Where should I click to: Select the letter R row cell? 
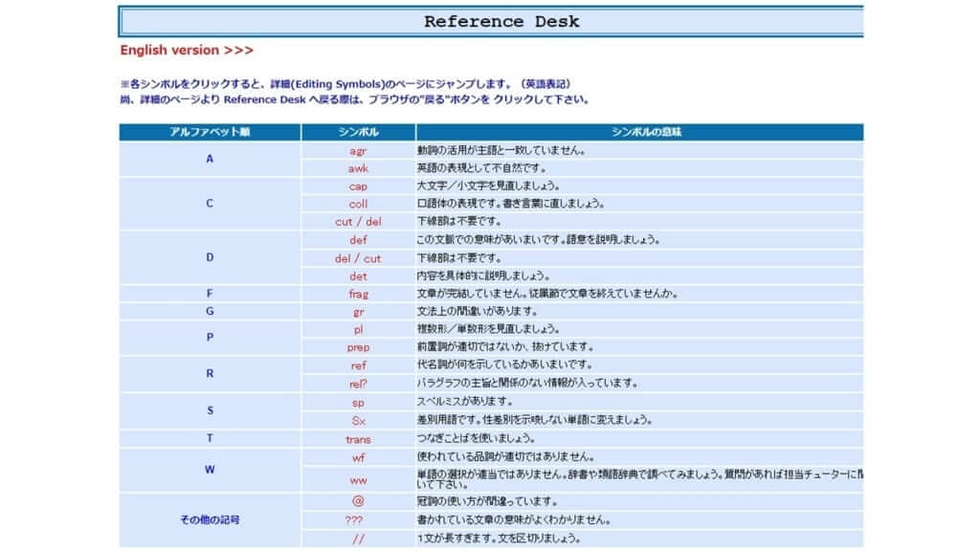[x=210, y=374]
